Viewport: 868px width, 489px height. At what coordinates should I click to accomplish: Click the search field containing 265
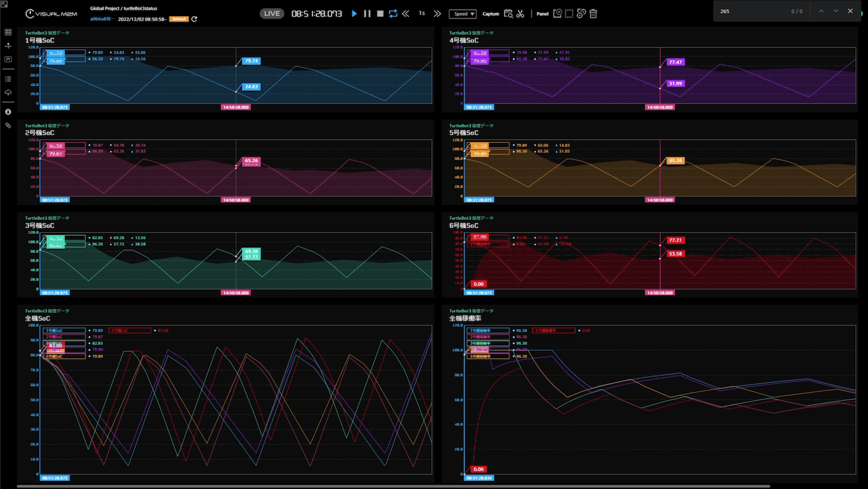[752, 11]
